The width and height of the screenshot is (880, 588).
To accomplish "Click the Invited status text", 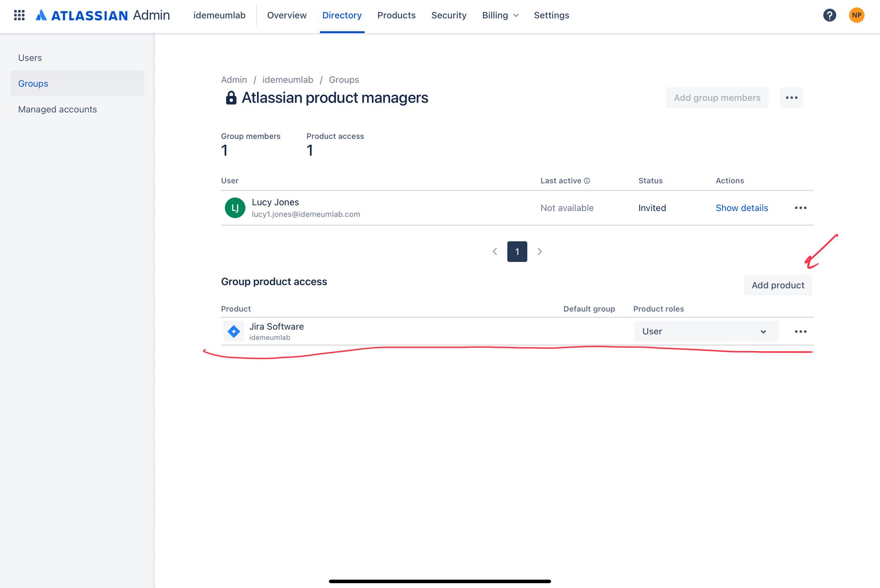I will 652,208.
